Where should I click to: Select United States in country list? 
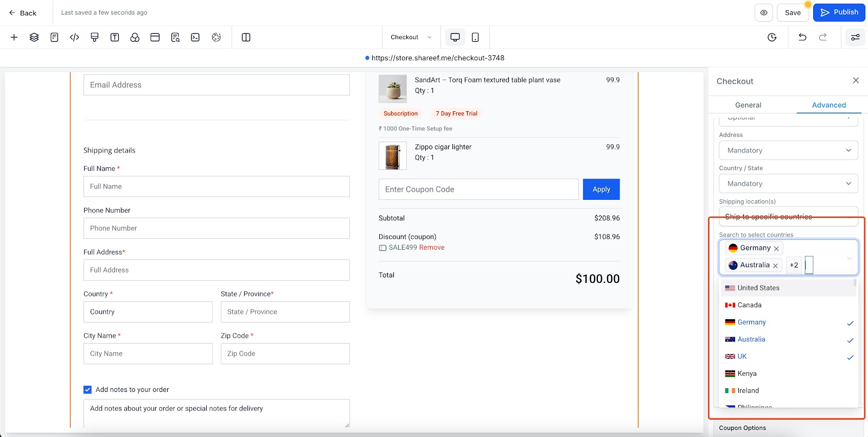pyautogui.click(x=789, y=288)
